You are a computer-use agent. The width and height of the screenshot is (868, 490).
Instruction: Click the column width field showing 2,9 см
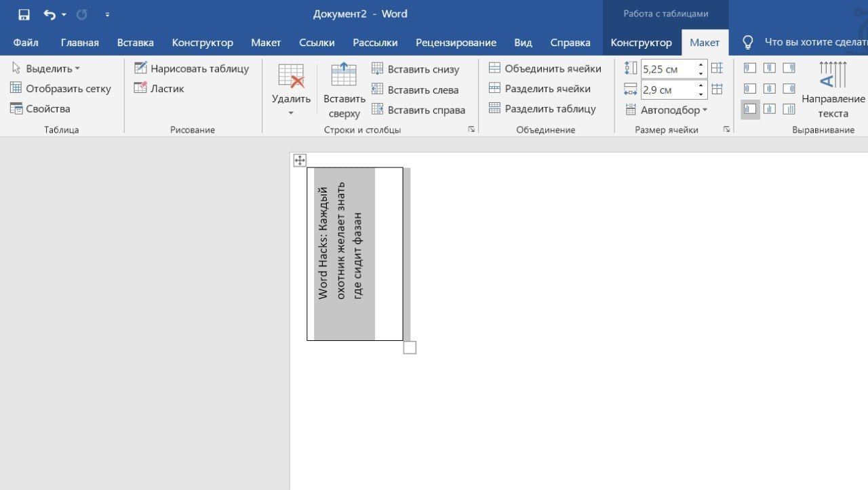click(x=668, y=89)
